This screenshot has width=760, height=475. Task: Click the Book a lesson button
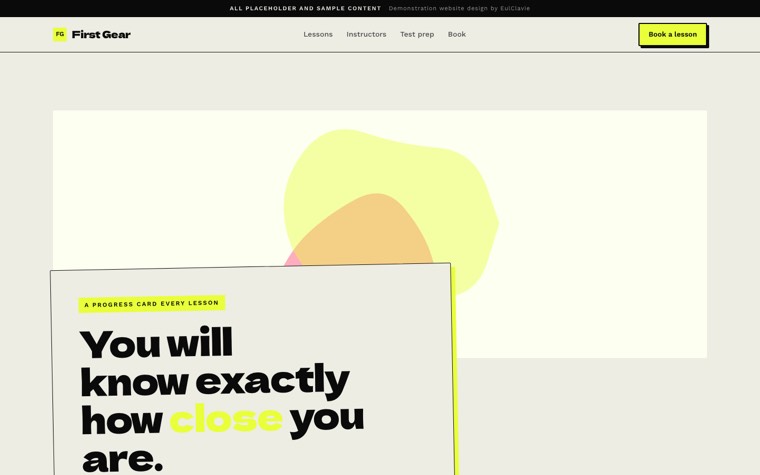tap(672, 34)
